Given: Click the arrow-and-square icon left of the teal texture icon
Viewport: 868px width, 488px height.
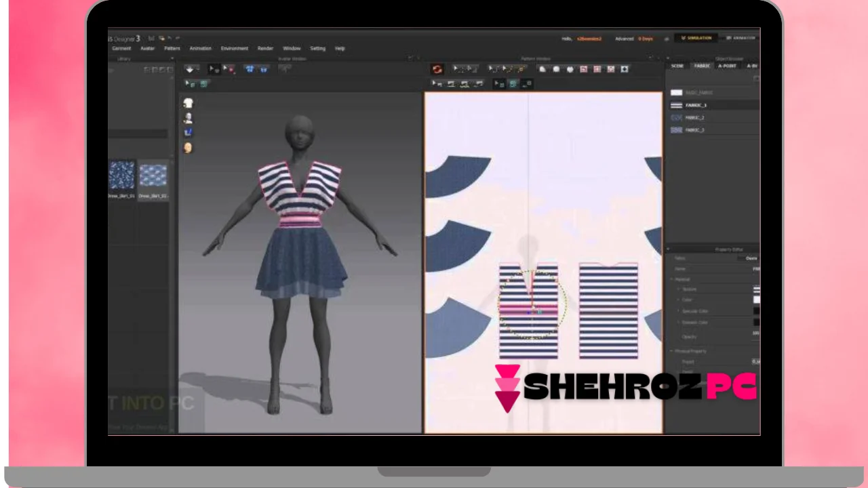Looking at the screenshot, I should (500, 84).
